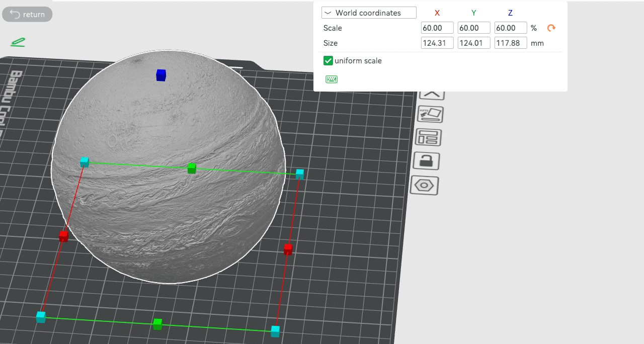Select the green Y scale handle on the sphere
The width and height of the screenshot is (644, 344).
point(191,168)
